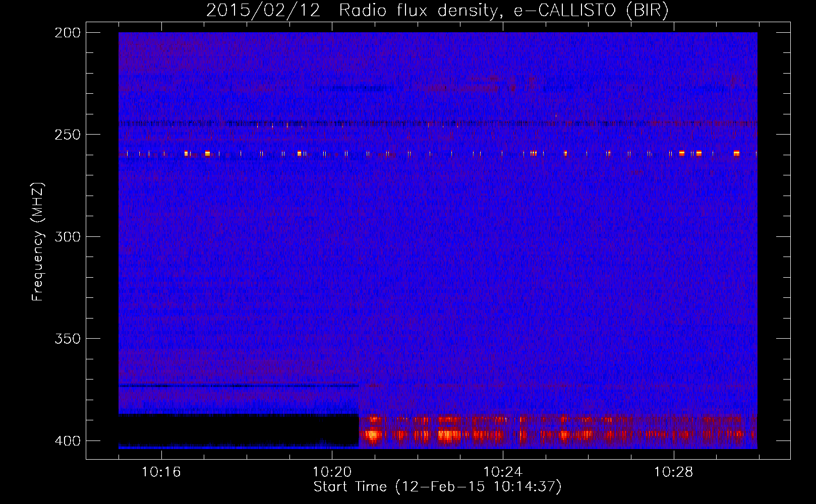The image size is (816, 504).
Task: Click the plot title 'Radio flux density, e-CALLISTO (BIR)'
Action: click(503, 11)
